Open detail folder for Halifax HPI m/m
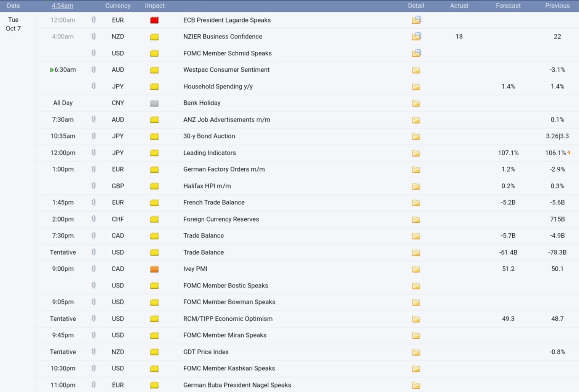Viewport: 579px width, 392px height. point(416,186)
